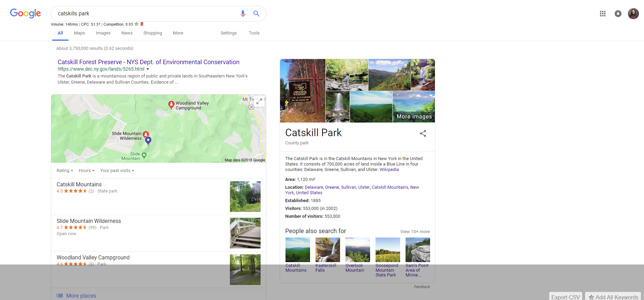Switch to the Maps tab

79,33
